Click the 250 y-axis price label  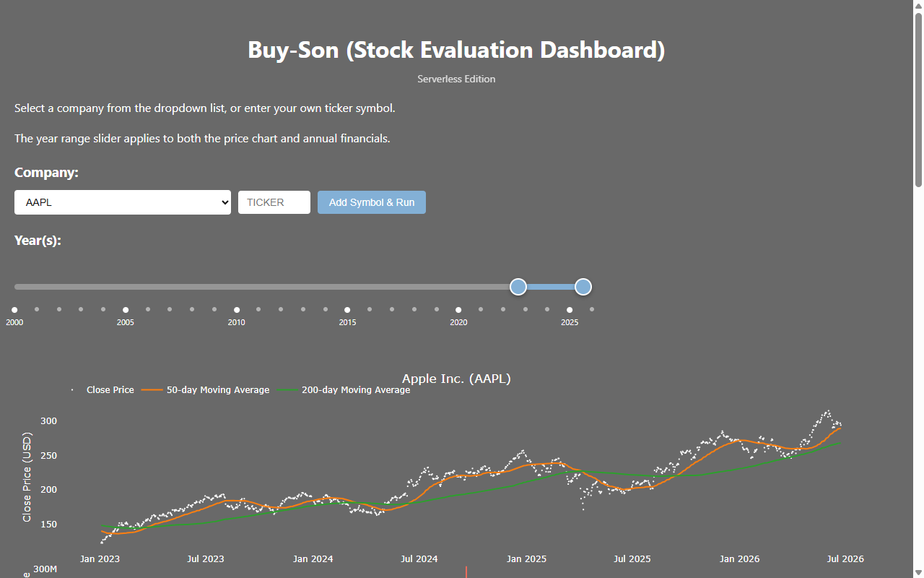click(x=49, y=455)
